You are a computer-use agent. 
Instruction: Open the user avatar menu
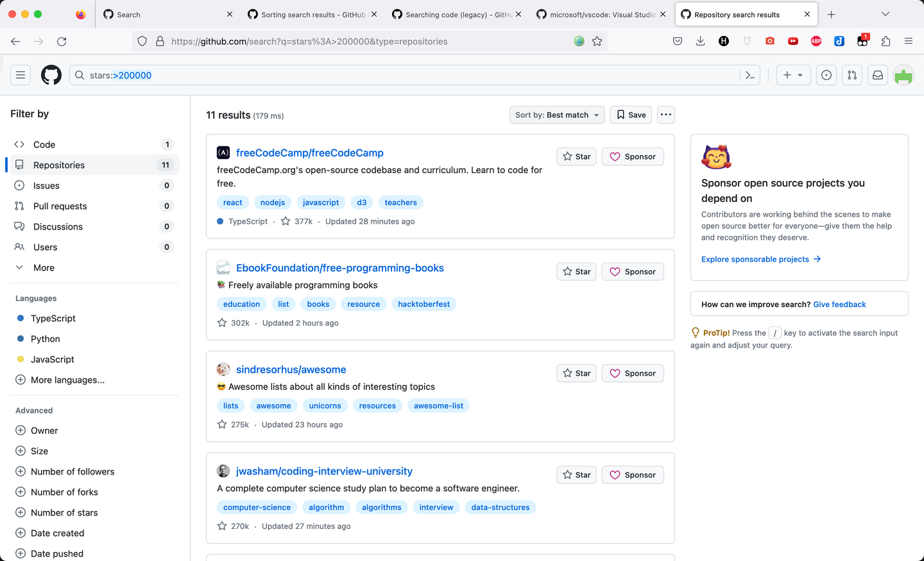click(x=903, y=75)
